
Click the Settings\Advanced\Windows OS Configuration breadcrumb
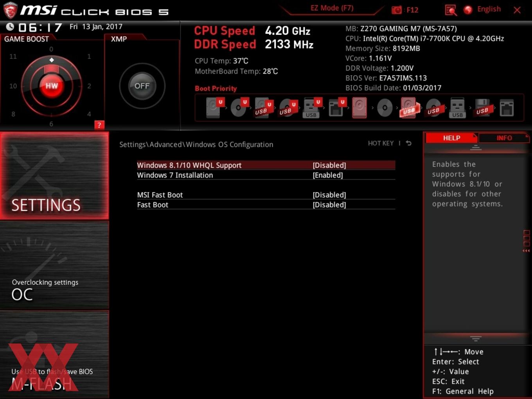pos(196,144)
